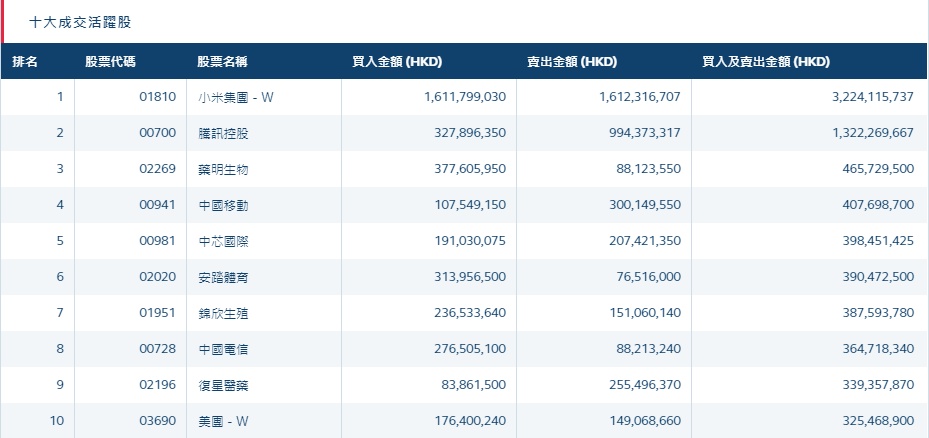Image resolution: width=929 pixels, height=438 pixels.
Task: Select 中國電信 stock name
Action: click(x=223, y=349)
